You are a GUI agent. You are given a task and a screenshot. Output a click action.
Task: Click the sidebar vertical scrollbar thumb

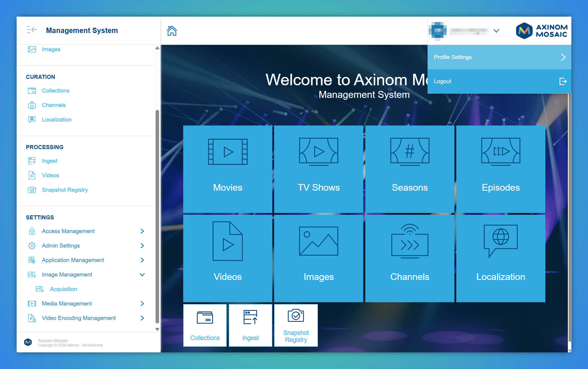pos(157,217)
